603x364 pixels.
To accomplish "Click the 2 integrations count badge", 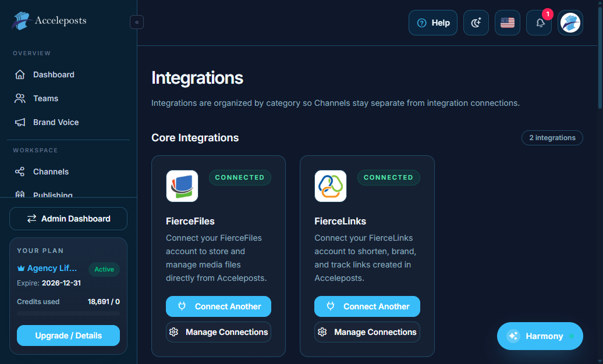I will tap(552, 138).
